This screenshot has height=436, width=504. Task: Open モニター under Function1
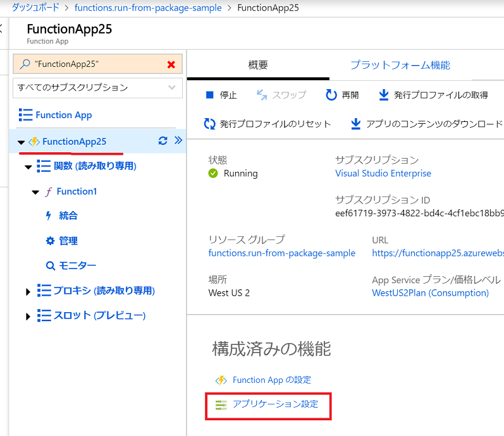(77, 265)
